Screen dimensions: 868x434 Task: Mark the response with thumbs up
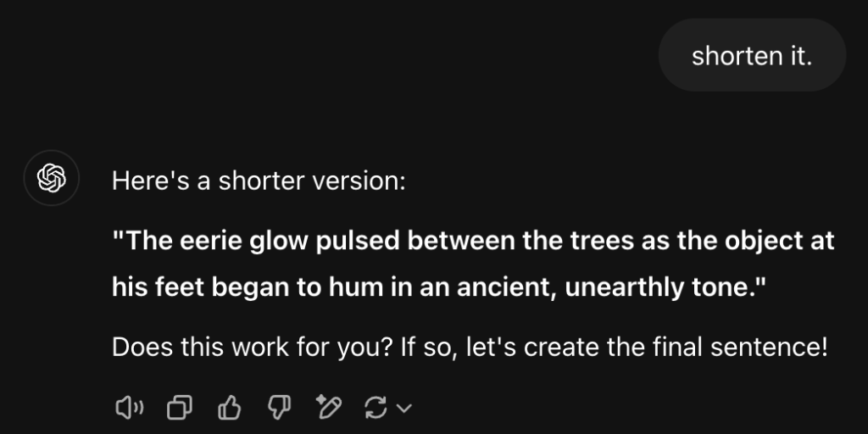pos(230,408)
